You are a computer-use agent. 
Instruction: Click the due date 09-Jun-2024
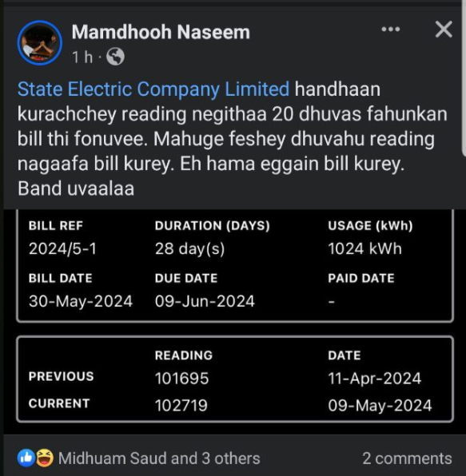(205, 301)
